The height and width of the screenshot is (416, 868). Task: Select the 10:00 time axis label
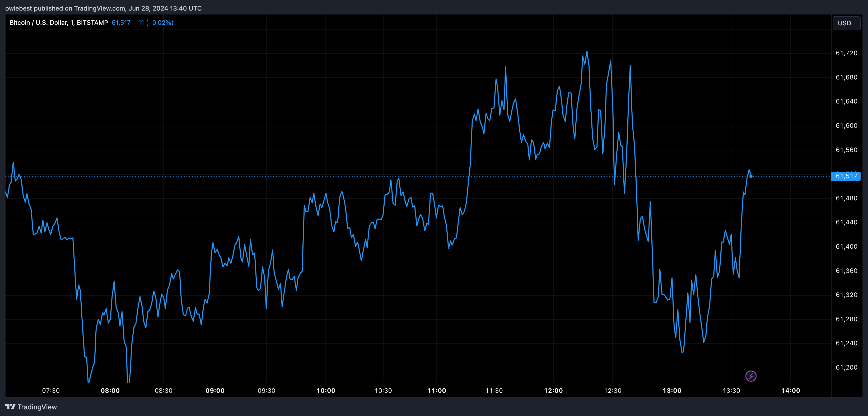(x=326, y=390)
